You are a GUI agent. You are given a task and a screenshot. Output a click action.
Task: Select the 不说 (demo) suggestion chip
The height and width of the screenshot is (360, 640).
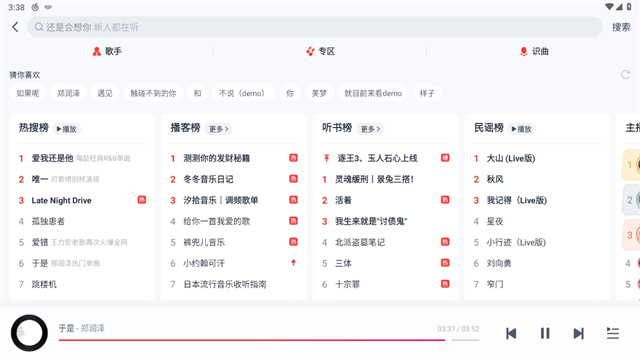point(244,93)
